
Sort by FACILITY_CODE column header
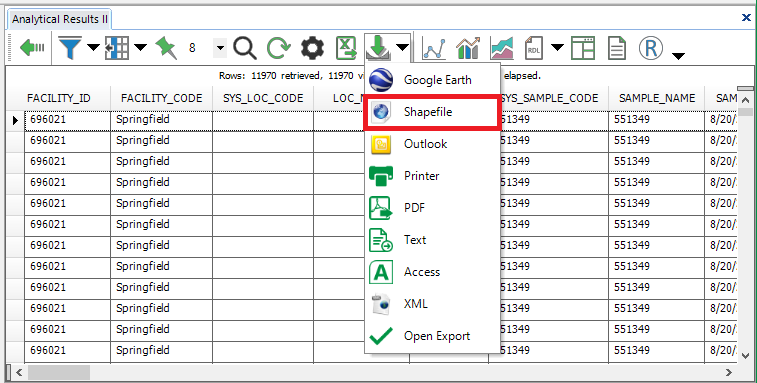click(161, 98)
